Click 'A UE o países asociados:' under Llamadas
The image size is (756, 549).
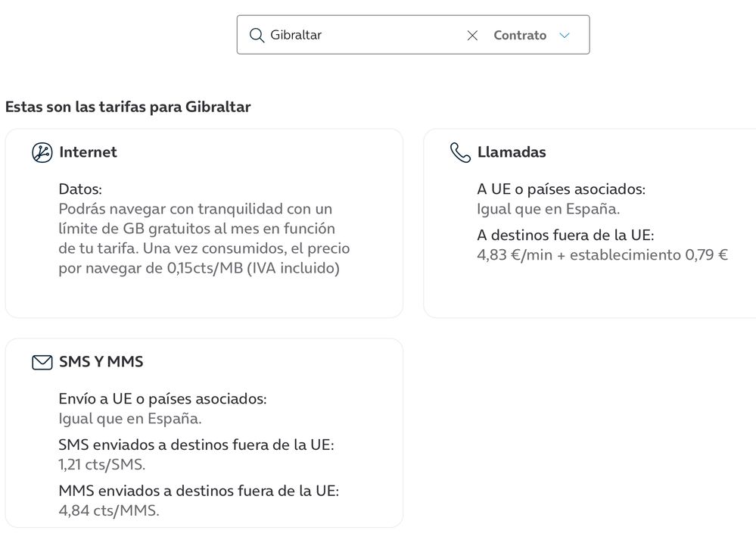point(561,189)
